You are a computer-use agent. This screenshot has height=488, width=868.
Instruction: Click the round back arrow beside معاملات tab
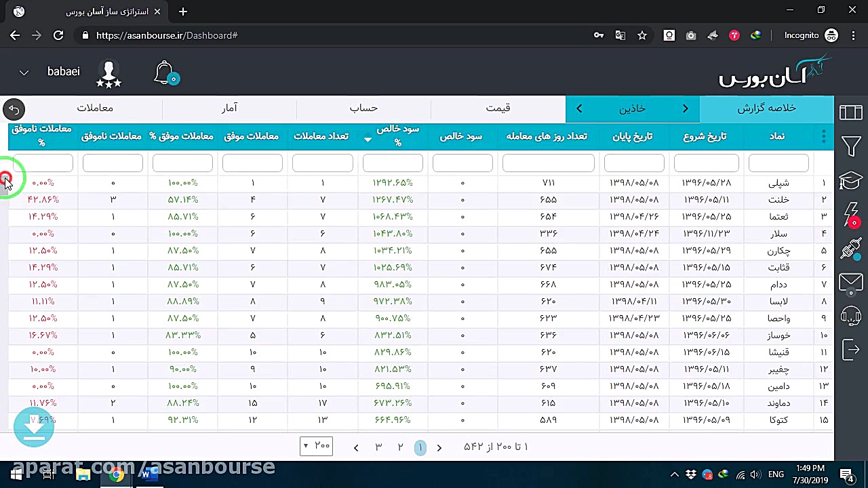14,108
